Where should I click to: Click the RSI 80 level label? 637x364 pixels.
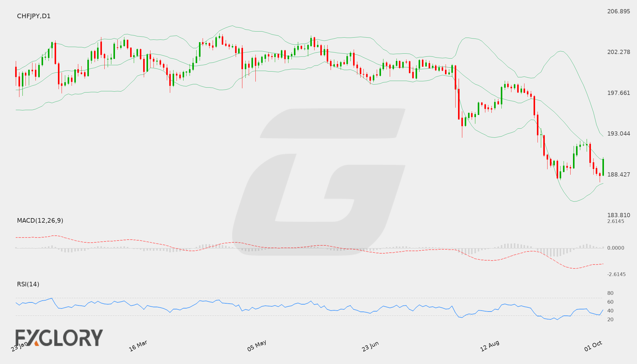pyautogui.click(x=610, y=293)
